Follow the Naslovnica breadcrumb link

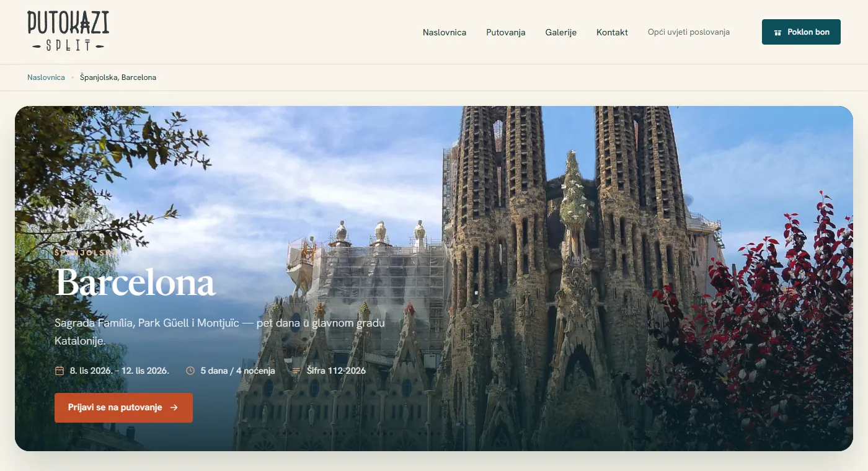[x=46, y=77]
